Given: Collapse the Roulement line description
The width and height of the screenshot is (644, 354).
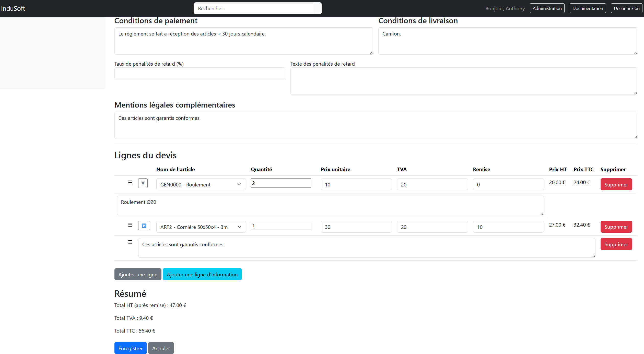Looking at the screenshot, I should pos(143,183).
